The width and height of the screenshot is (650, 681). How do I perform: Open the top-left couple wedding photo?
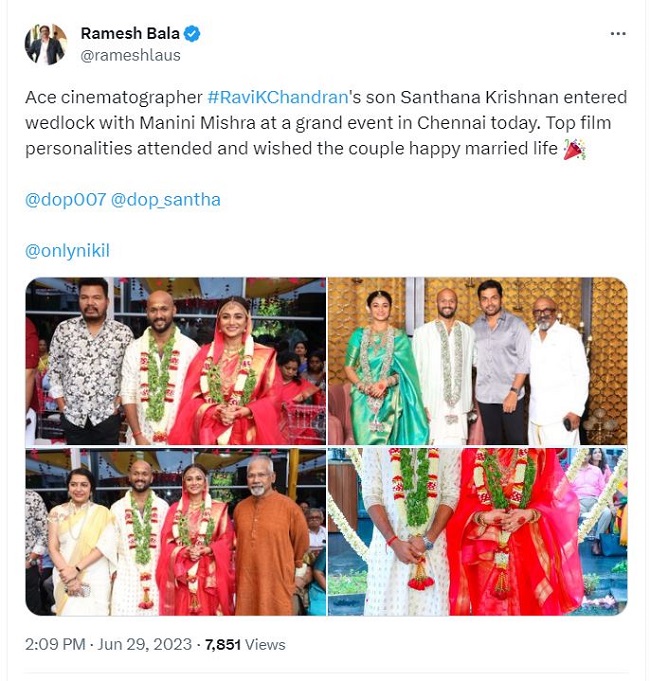[x=175, y=361]
